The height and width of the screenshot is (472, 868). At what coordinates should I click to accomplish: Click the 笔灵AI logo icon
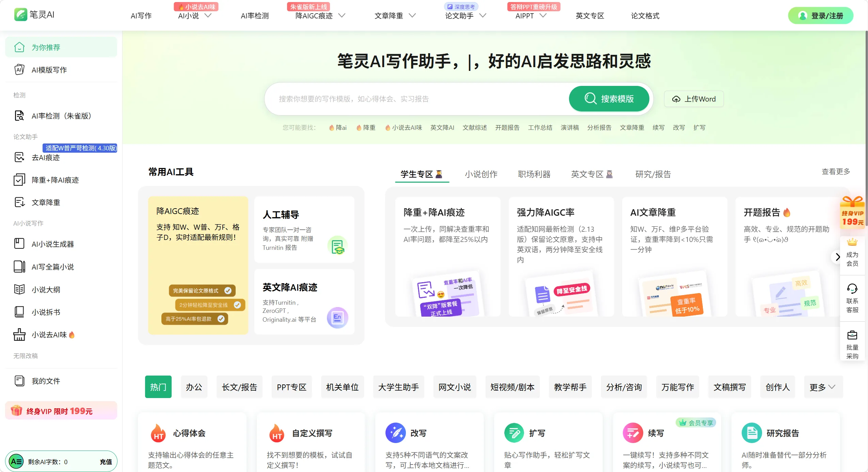[20, 15]
